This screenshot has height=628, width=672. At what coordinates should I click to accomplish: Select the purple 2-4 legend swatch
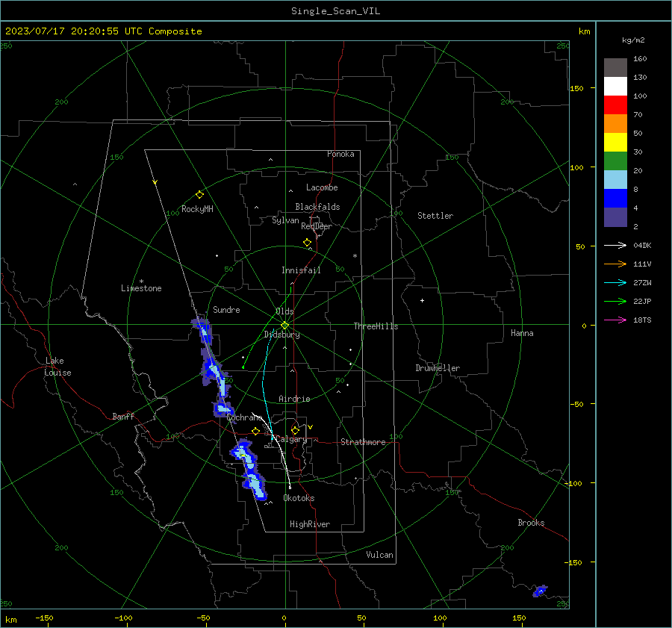coord(615,217)
